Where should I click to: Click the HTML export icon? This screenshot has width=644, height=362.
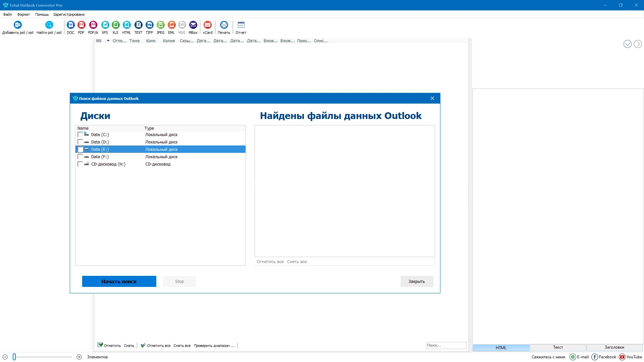coord(126,25)
